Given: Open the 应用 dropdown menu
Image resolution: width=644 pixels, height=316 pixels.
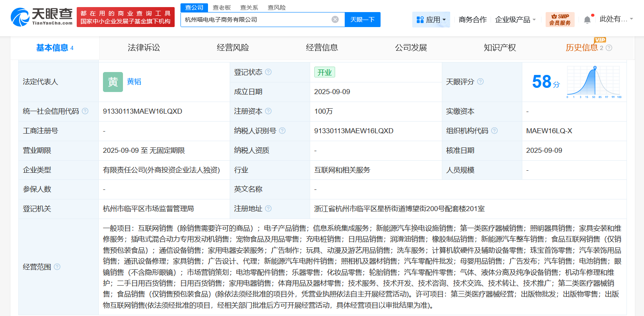Looking at the screenshot, I should [x=431, y=20].
